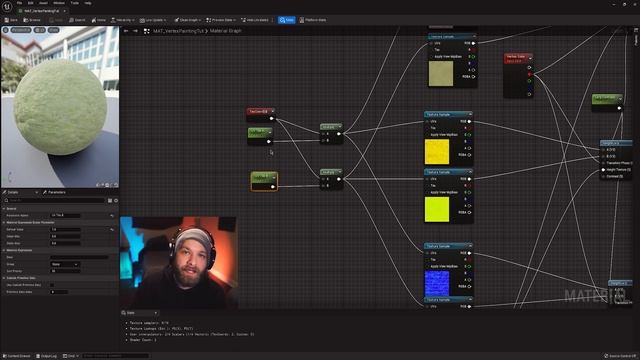Open the Details property matrix grid icon

pyautogui.click(x=110, y=200)
